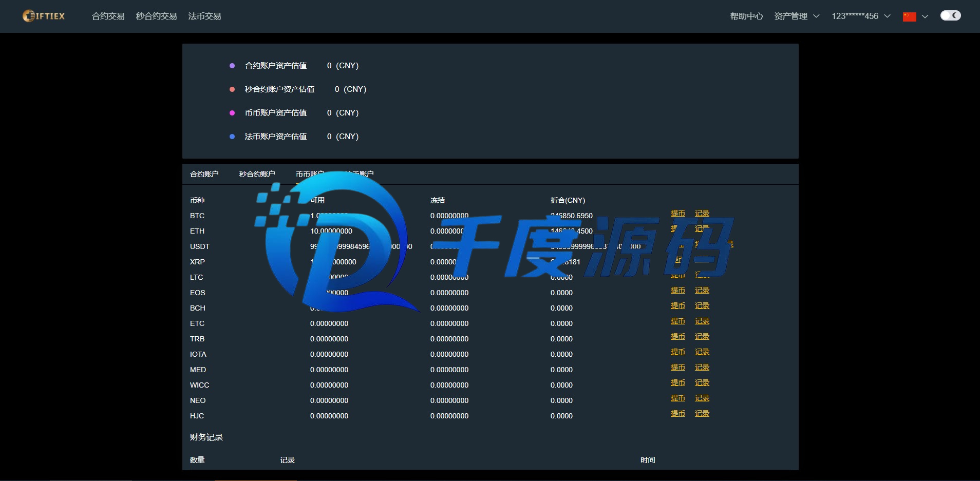Click ETH available balance 10.00000000

(331, 231)
